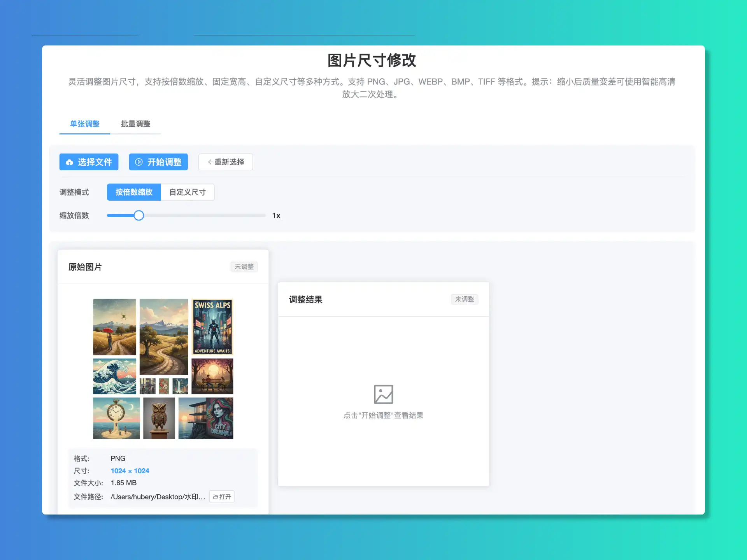Click 重新选择 to reselect the file
Image resolution: width=747 pixels, height=560 pixels.
(225, 162)
